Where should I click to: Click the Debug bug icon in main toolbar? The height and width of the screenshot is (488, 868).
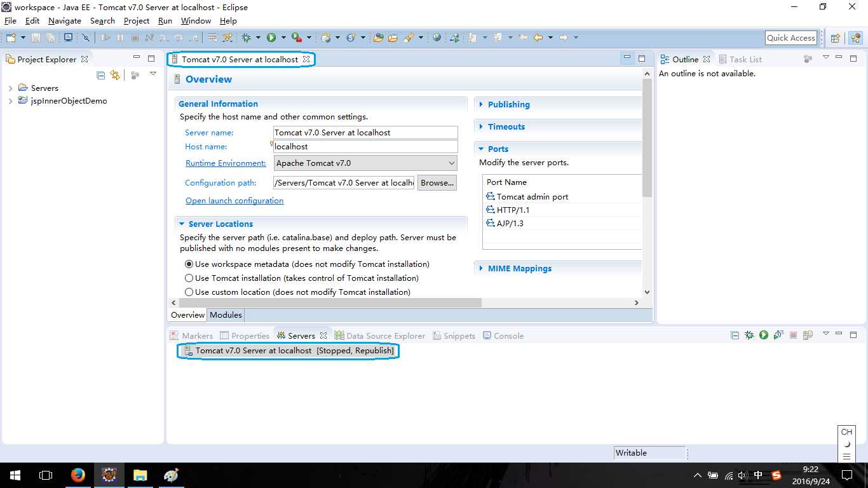(x=246, y=37)
